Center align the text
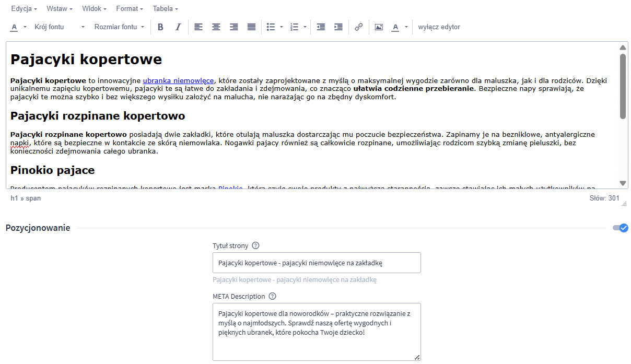Image resolution: width=631 pixels, height=364 pixels. (x=216, y=27)
